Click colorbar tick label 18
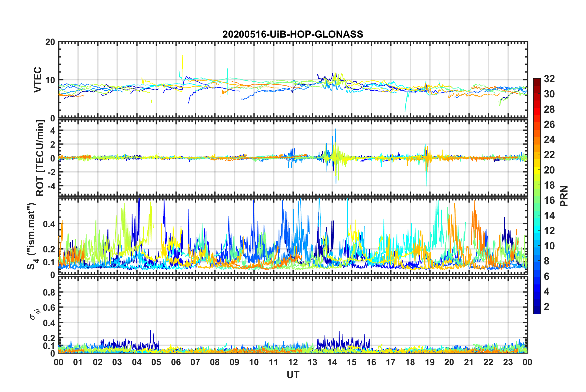 (x=549, y=185)
